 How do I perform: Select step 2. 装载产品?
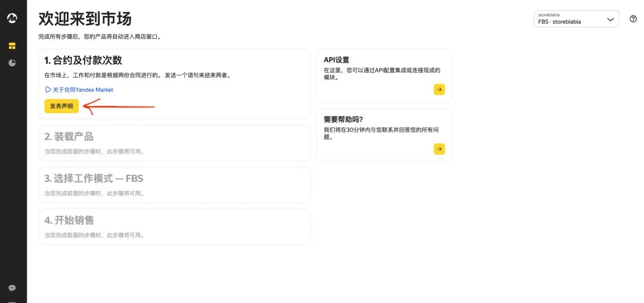point(69,137)
